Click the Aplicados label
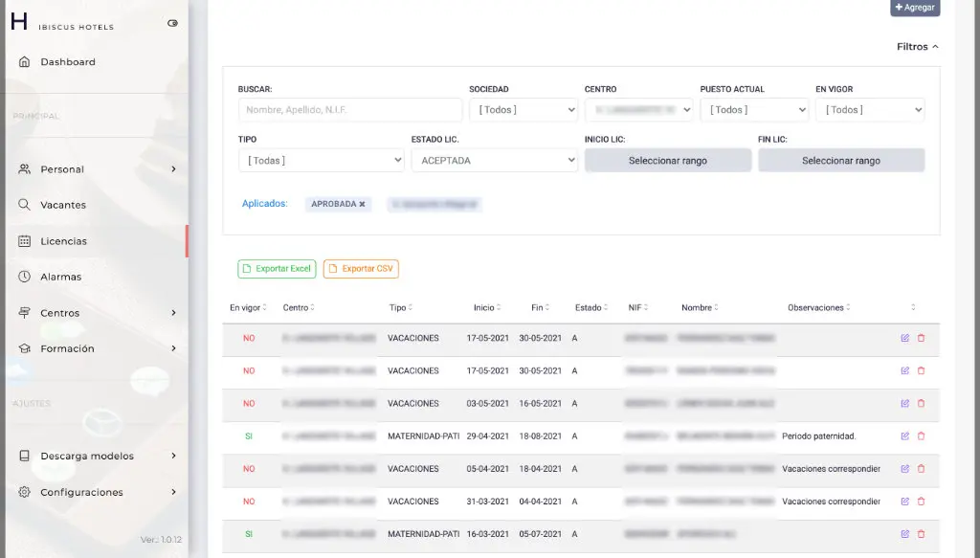 coord(264,204)
